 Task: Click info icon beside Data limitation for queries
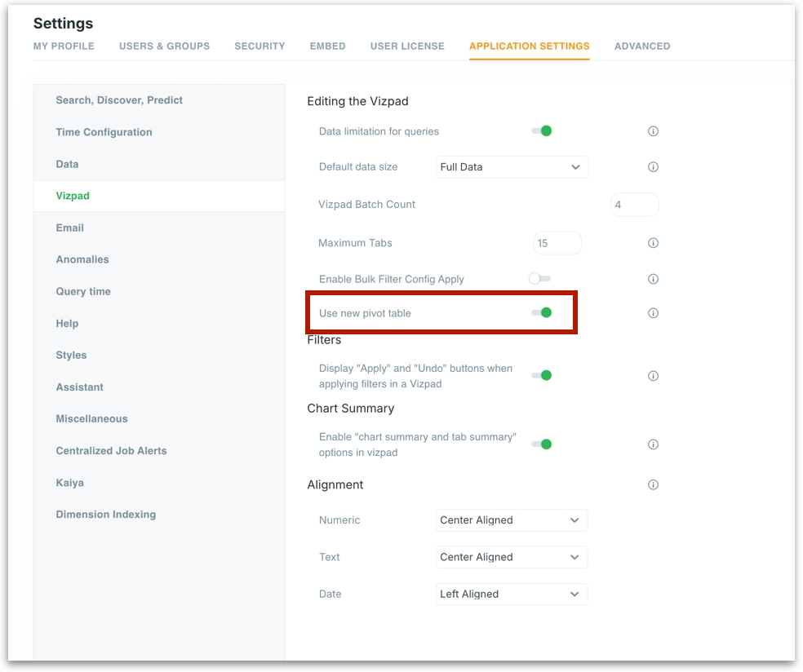(x=653, y=131)
